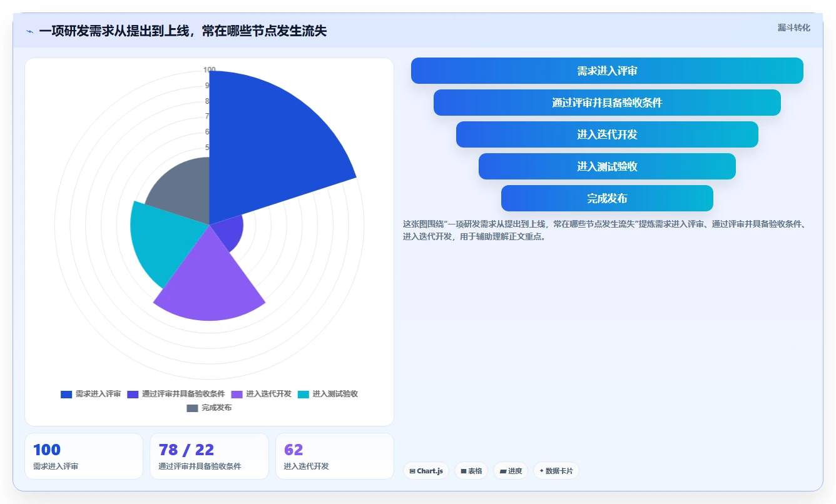Toggle the 通过评审并具备验收条件 legend swatch
The height and width of the screenshot is (504, 836).
pos(133,394)
